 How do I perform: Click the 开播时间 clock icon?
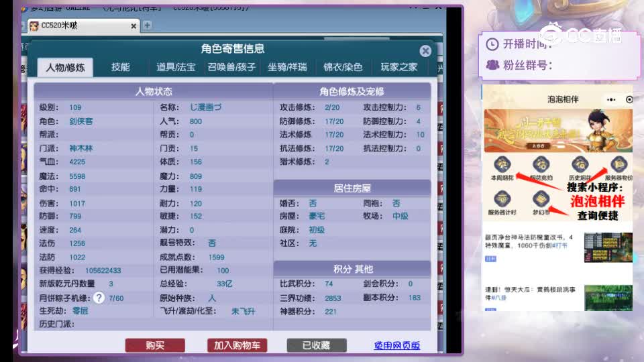pos(492,44)
